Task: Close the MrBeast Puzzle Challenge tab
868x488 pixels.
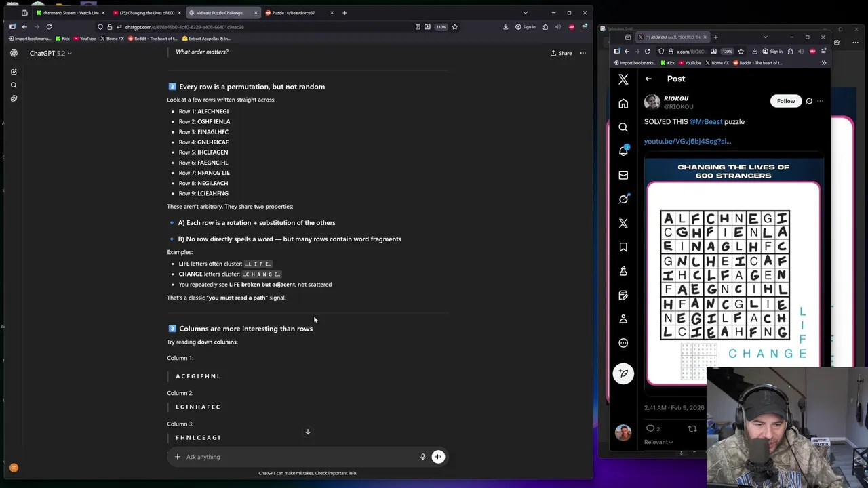Action: pyautogui.click(x=256, y=13)
